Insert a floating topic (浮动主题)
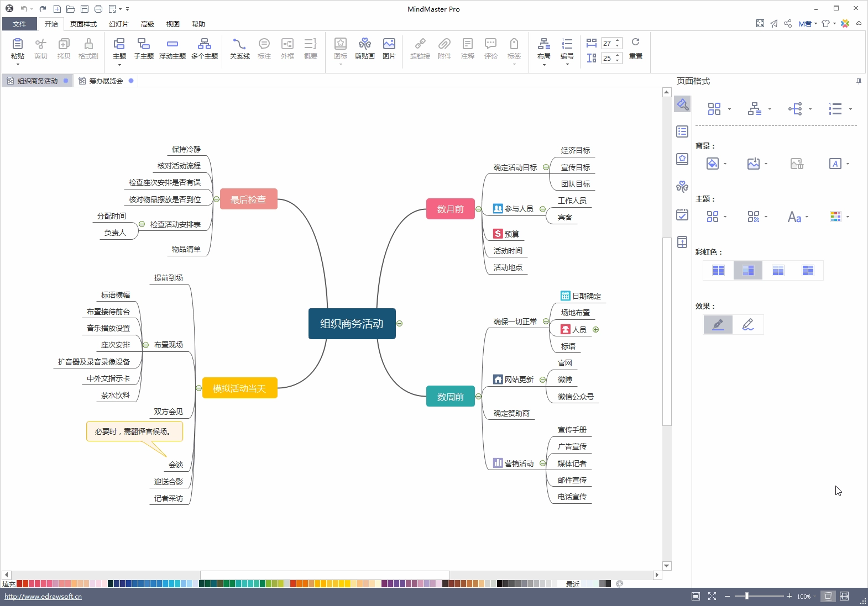868x606 pixels. (172, 49)
